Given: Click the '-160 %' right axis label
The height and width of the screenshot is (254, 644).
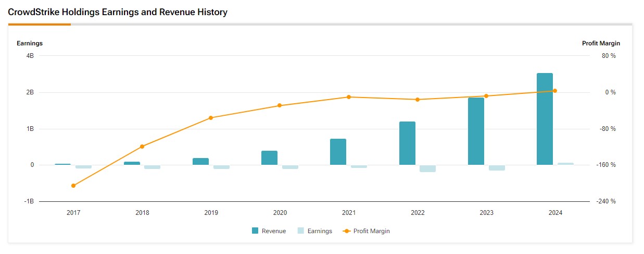Looking at the screenshot, I should (x=606, y=165).
